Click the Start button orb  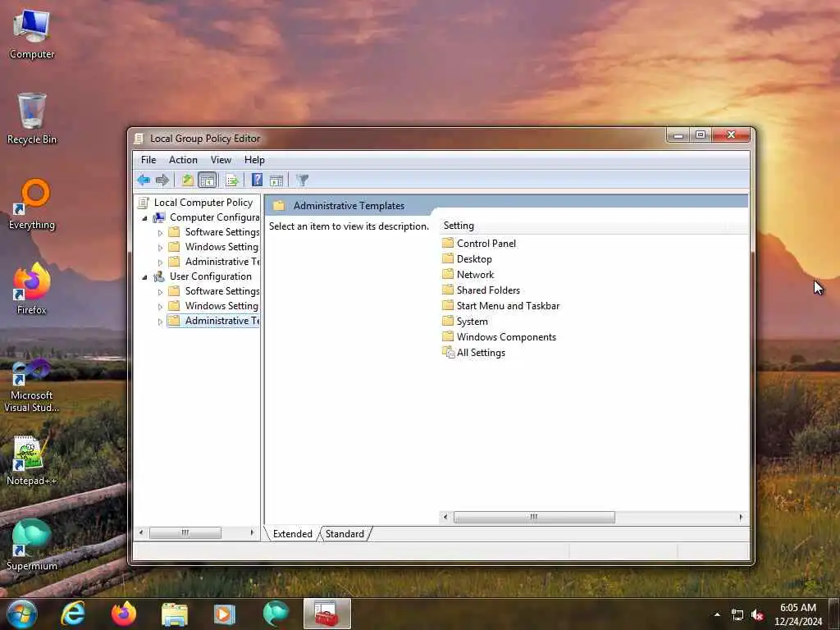click(22, 614)
